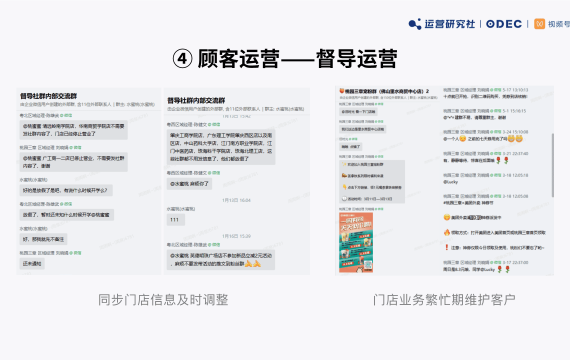Click the ODEC logo
The image size is (570, 360).
coord(504,24)
